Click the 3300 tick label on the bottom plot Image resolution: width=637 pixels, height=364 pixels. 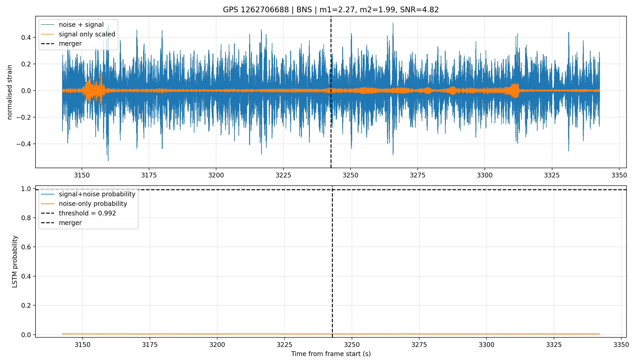486,345
